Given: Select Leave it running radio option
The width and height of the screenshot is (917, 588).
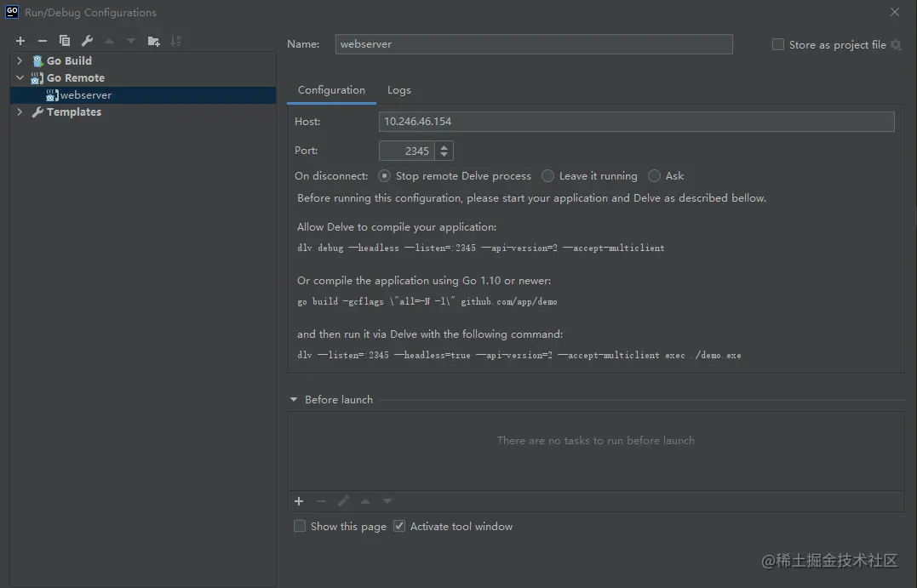Looking at the screenshot, I should coord(548,176).
